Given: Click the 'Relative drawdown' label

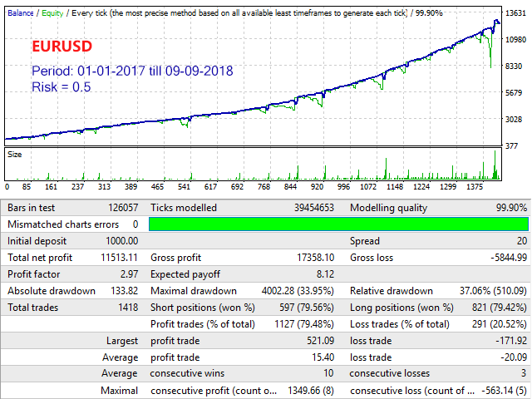Looking at the screenshot, I should point(392,291).
